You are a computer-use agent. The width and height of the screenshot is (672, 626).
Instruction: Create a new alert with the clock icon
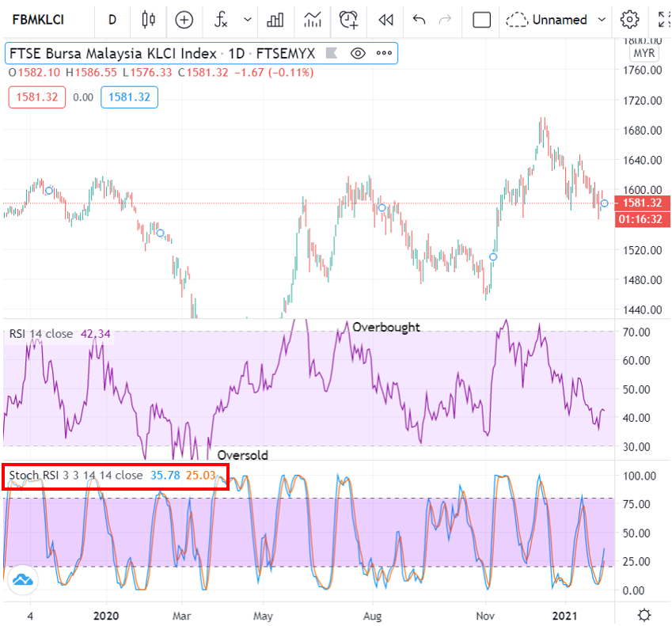[x=348, y=20]
